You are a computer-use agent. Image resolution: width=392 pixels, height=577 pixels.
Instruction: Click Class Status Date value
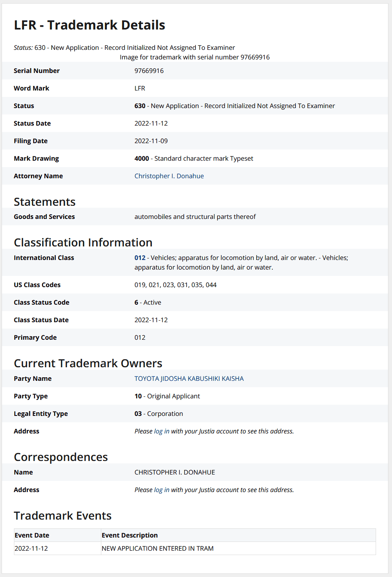tap(151, 320)
